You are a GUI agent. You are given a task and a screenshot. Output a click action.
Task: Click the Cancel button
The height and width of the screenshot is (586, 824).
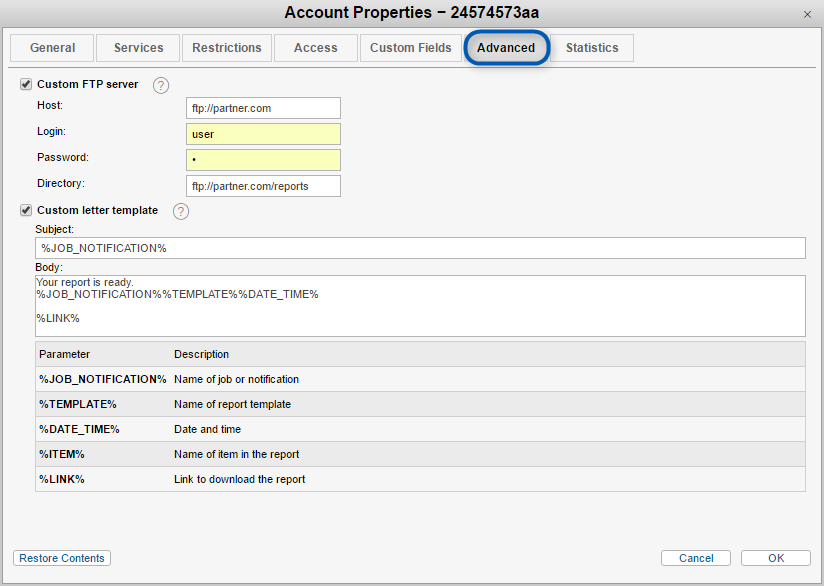pos(696,558)
